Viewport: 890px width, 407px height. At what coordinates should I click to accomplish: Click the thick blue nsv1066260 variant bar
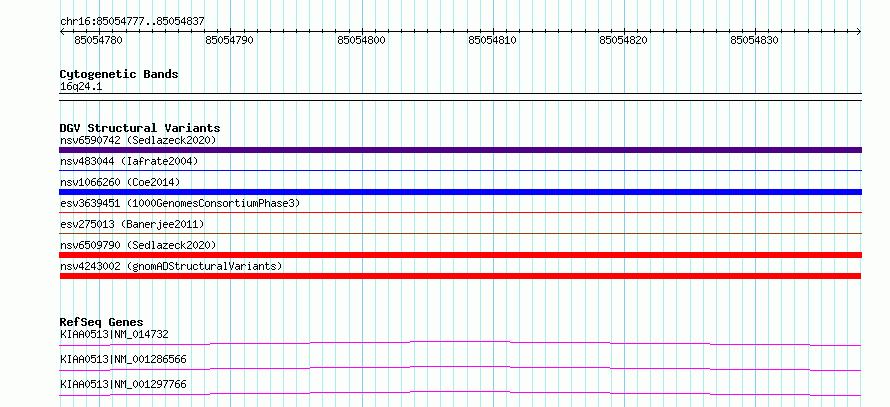coord(460,192)
